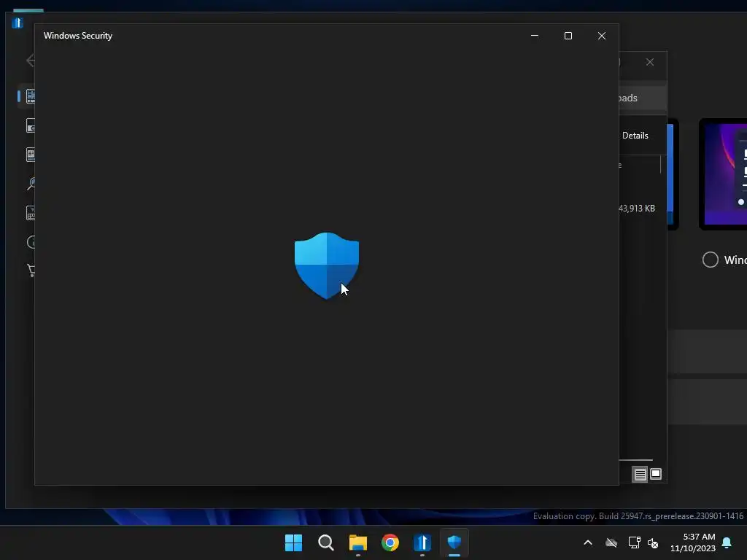
Task: Select the Downloads tab in File Explorer
Action: (642, 98)
